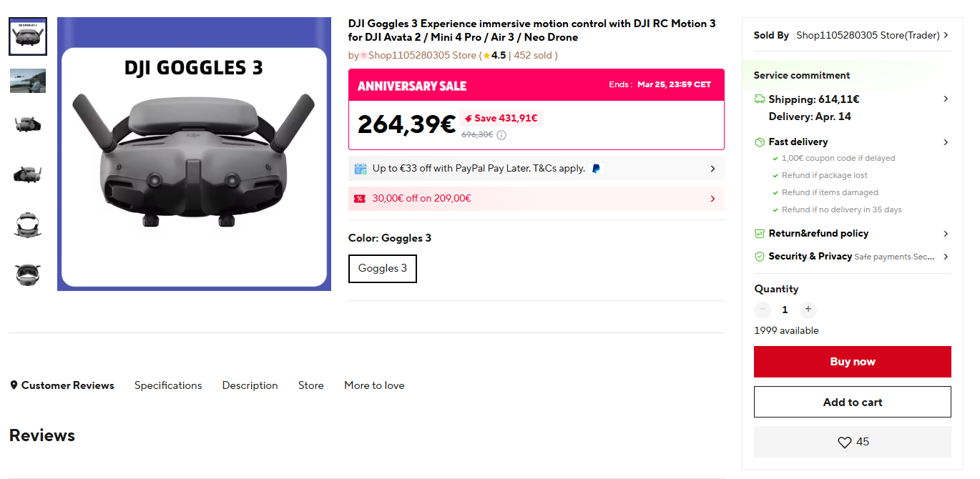This screenshot has width=980, height=479.
Task: Click the PayPal logo icon
Action: 597,169
